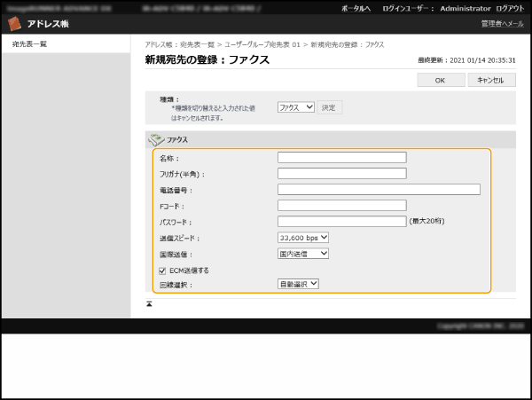This screenshot has width=532, height=400.
Task: Open the 種類 type dropdown
Action: coord(295,107)
